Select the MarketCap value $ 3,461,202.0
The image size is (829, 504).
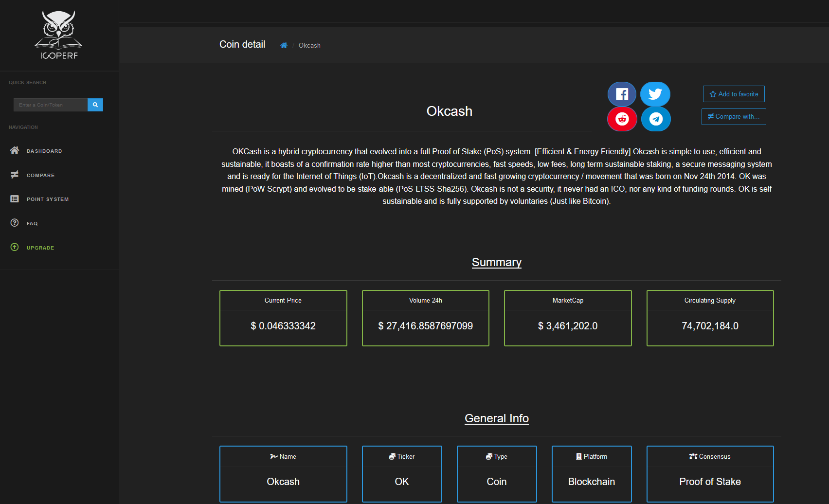[568, 326]
